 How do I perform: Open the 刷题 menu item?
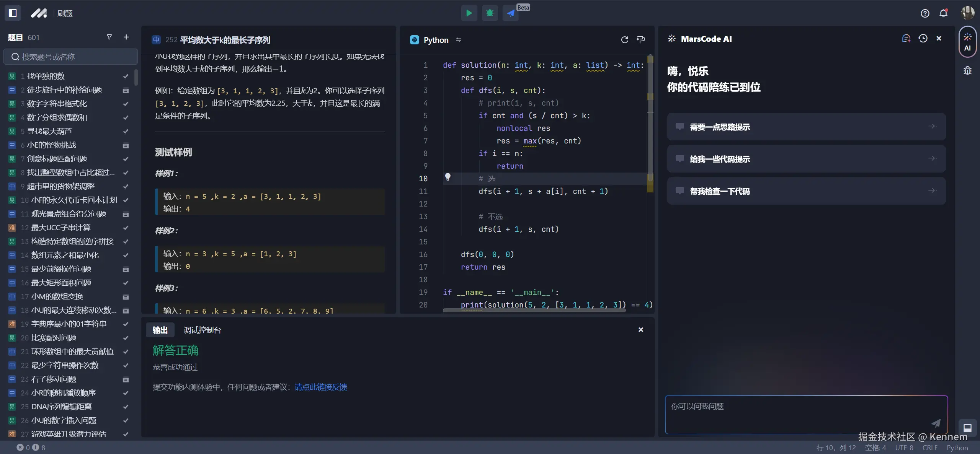coord(65,13)
